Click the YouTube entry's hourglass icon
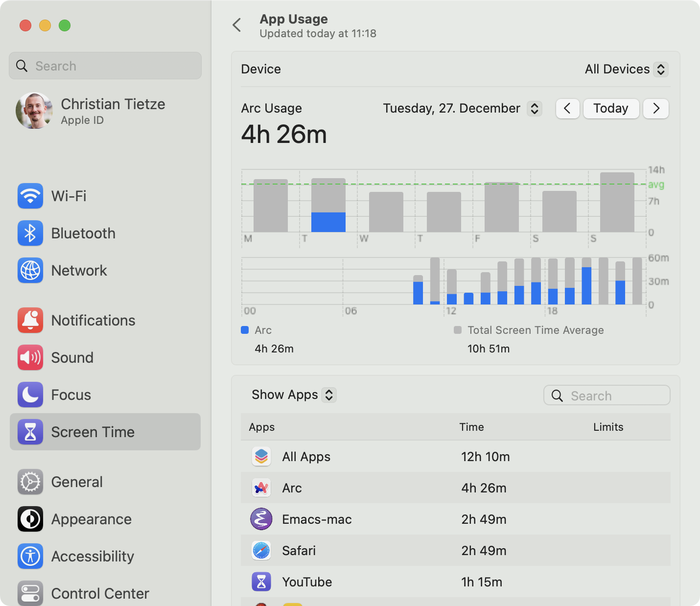Viewport: 700px width, 606px height. [261, 582]
